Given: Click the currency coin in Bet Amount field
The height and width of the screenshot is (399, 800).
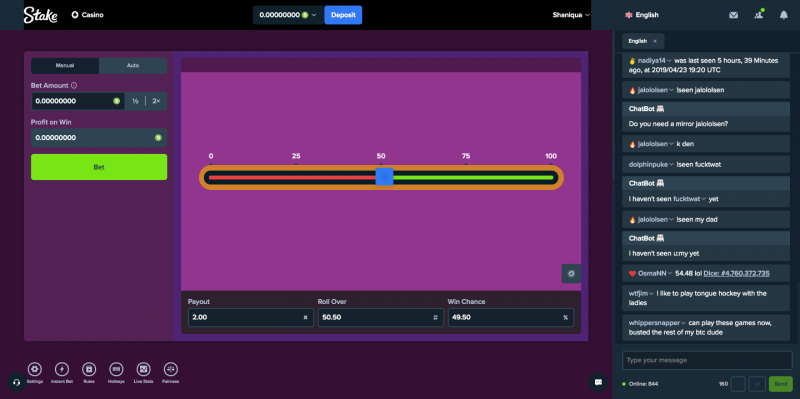Looking at the screenshot, I should [116, 101].
